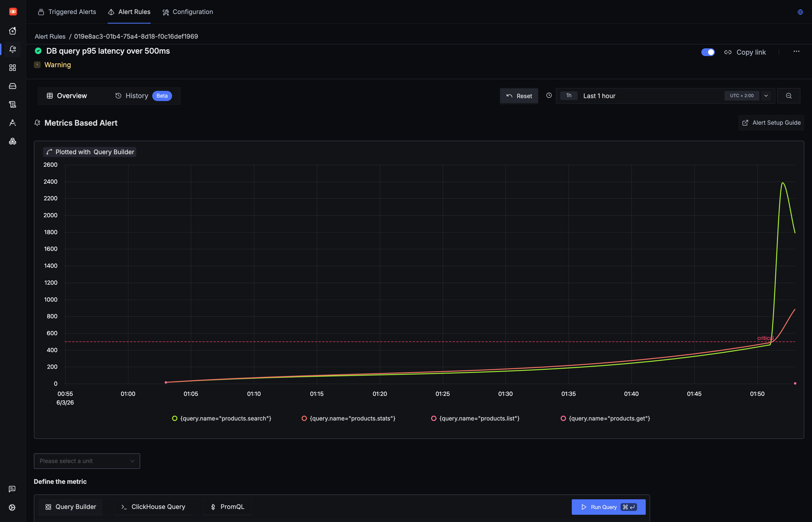
Task: Click the Define the metric heading
Action: pyautogui.click(x=60, y=482)
